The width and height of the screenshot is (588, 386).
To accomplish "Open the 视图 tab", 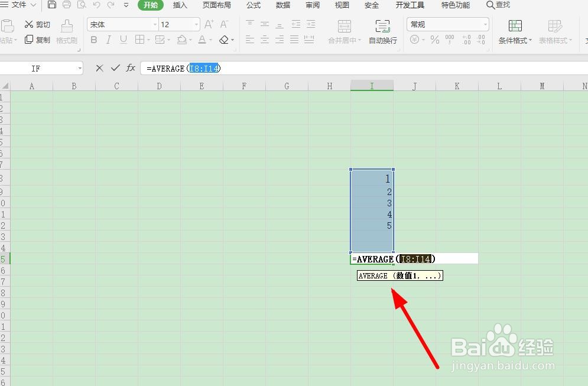I will click(342, 5).
